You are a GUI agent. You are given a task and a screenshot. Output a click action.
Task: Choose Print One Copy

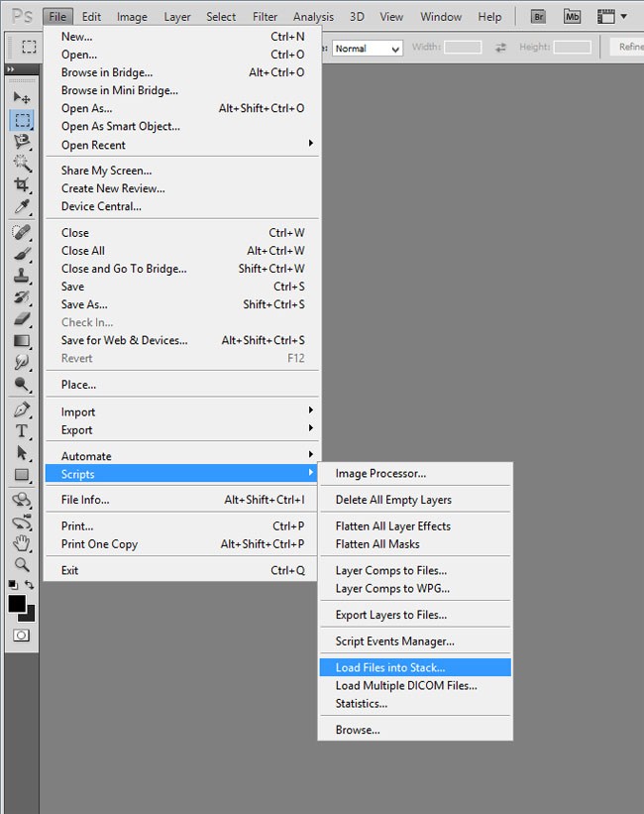[181, 543]
